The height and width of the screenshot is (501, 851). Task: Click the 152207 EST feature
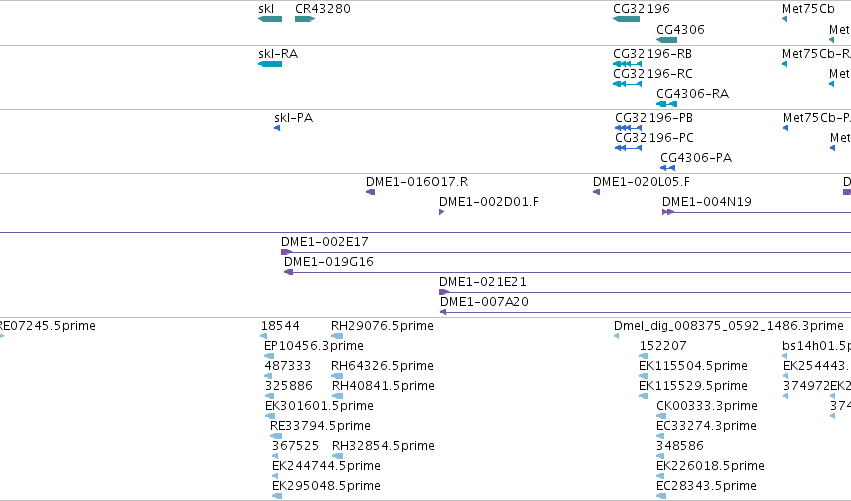coord(644,357)
